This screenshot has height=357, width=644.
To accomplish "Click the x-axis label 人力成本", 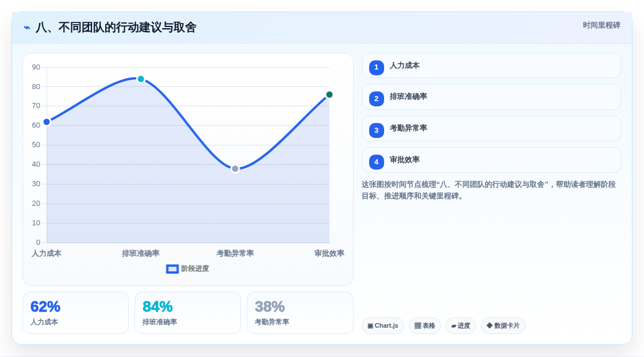I will 47,254.
